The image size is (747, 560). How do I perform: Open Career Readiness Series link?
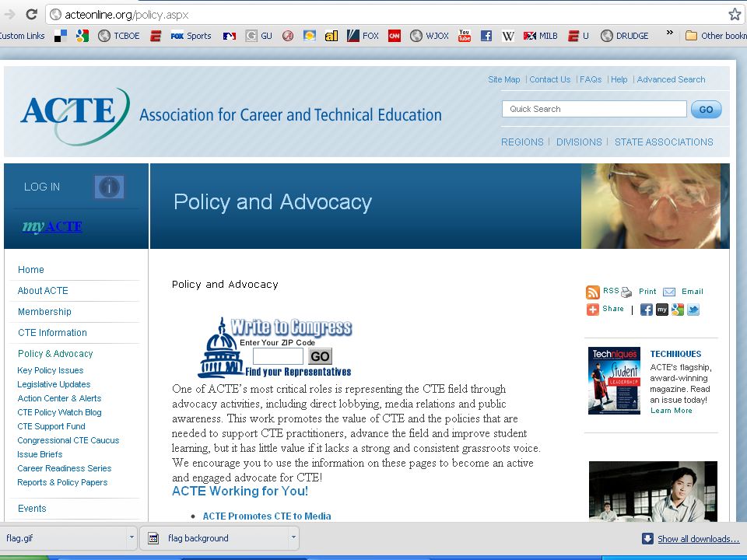click(65, 468)
